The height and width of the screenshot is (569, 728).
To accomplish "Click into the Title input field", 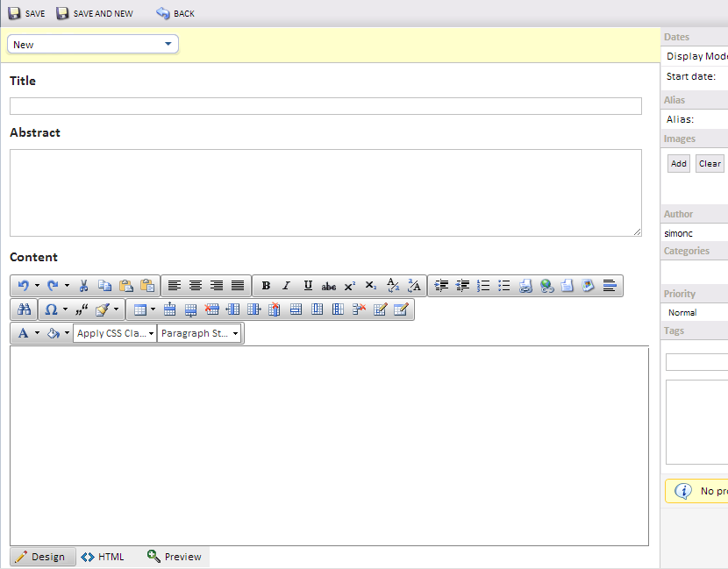I will coord(325,106).
